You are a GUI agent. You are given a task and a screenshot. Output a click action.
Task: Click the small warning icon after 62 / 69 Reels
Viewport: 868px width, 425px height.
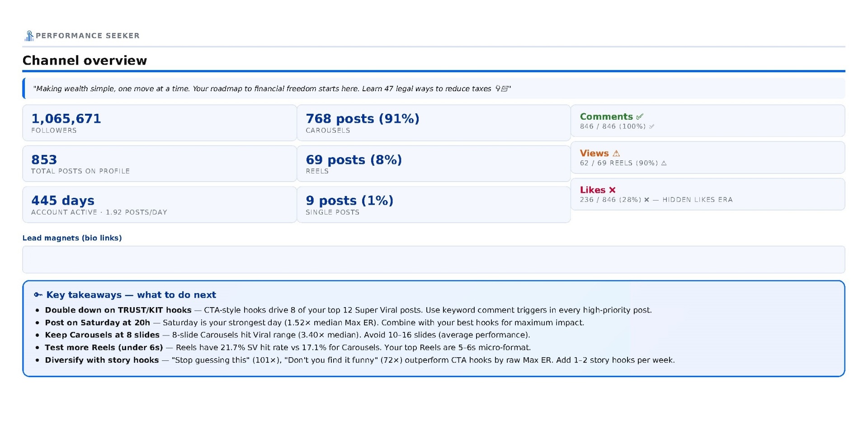tap(664, 163)
